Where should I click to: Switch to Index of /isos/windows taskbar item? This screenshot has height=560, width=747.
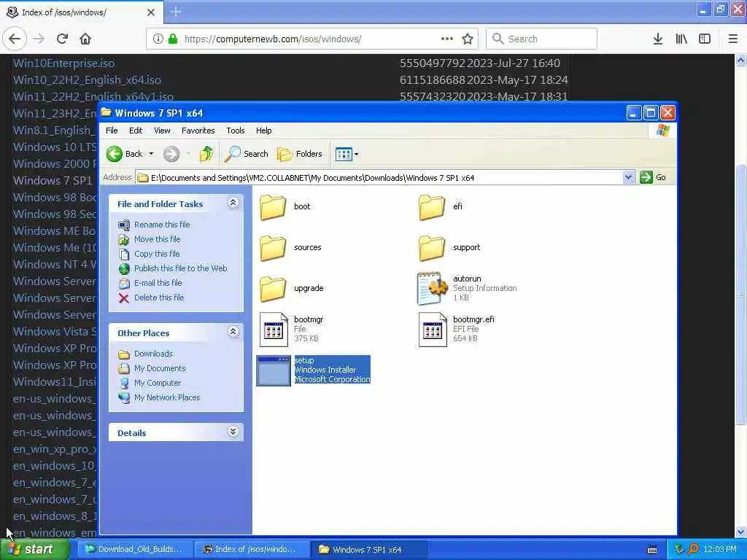click(x=251, y=550)
